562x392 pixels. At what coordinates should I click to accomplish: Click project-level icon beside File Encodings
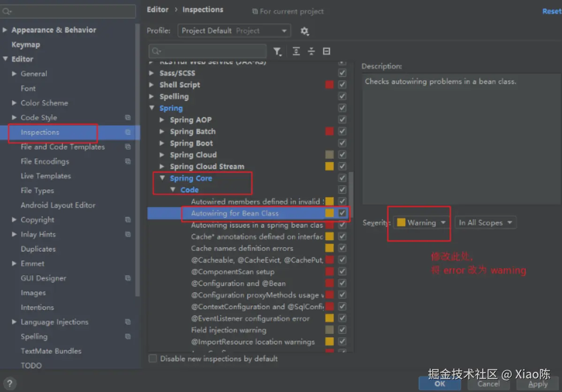pos(128,161)
